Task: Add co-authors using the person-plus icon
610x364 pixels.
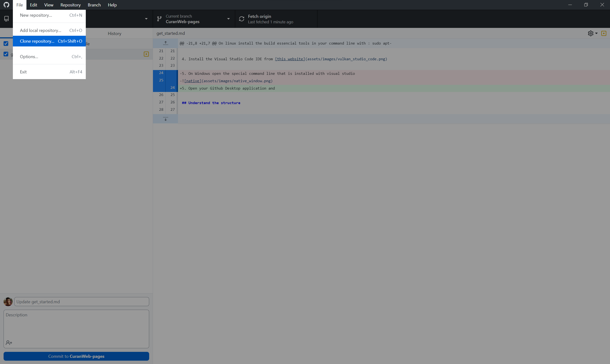Action: (x=9, y=342)
